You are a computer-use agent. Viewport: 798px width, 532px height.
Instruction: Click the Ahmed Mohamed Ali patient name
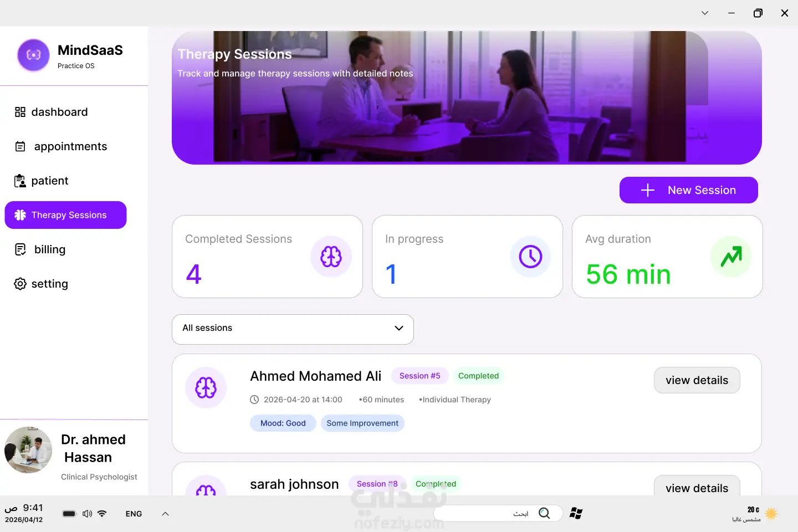coord(316,376)
